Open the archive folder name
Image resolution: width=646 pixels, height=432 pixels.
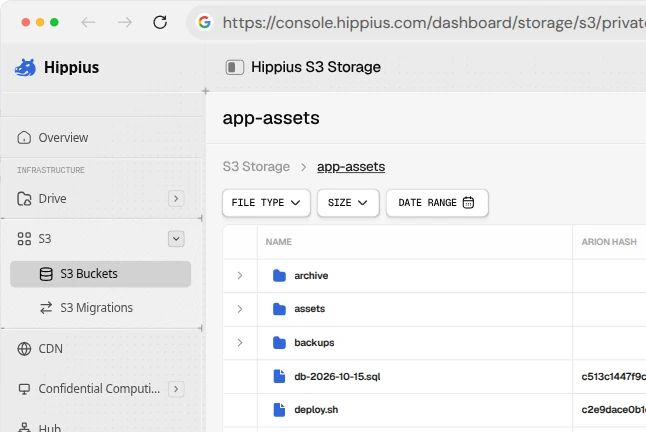pos(311,276)
